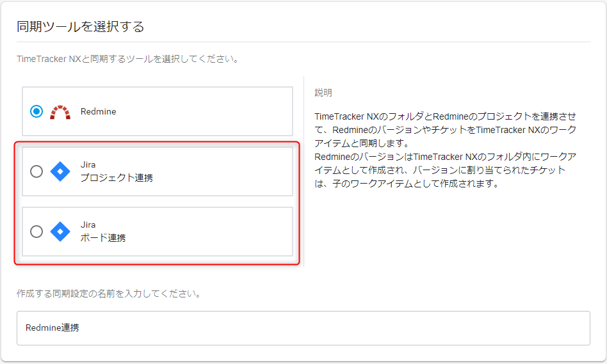Click the "Redmine" option label text
The width and height of the screenshot is (607, 364).
[x=99, y=111]
